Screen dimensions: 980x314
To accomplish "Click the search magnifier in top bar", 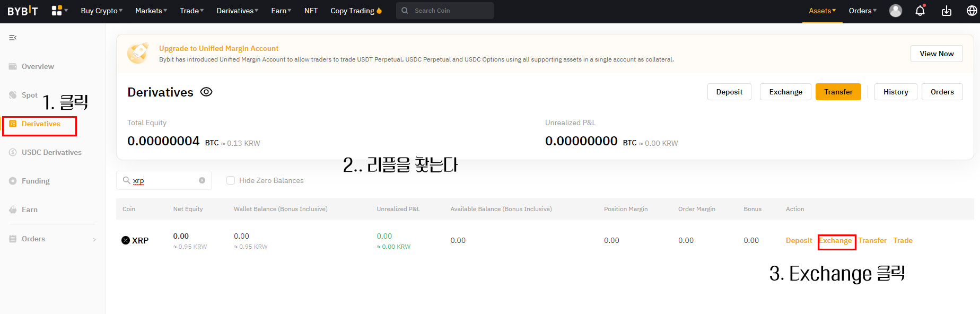I will [x=405, y=11].
